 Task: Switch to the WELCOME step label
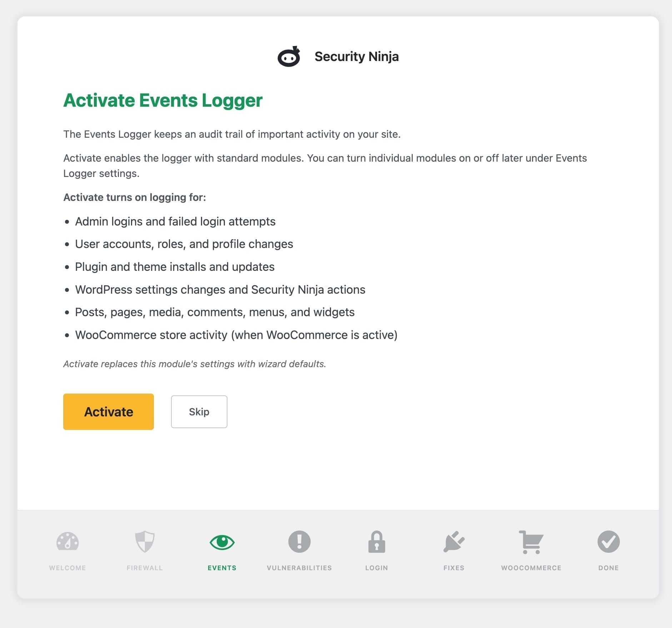click(67, 568)
